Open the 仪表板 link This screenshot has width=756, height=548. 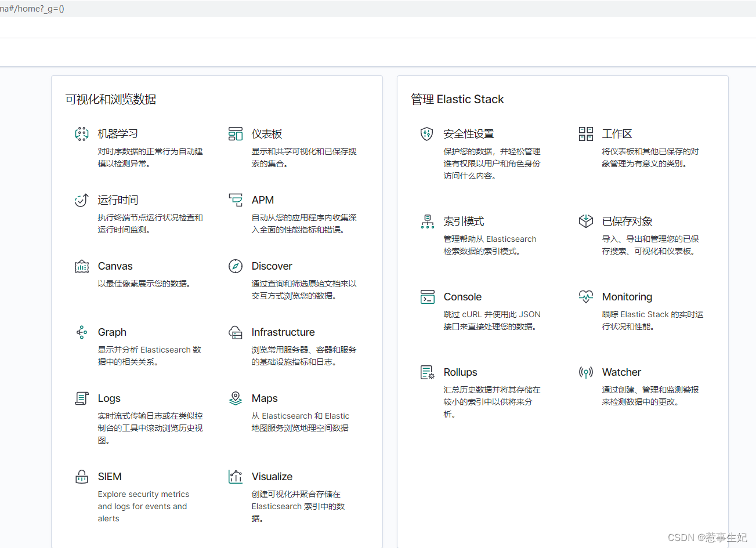click(267, 134)
